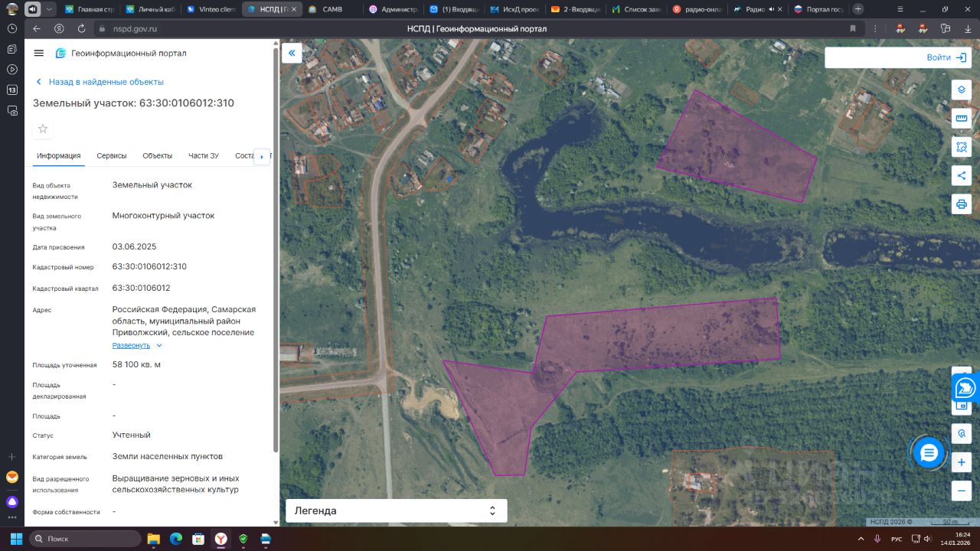Print the map using the printer icon
Viewport: 980px width, 551px height.
[x=962, y=204]
